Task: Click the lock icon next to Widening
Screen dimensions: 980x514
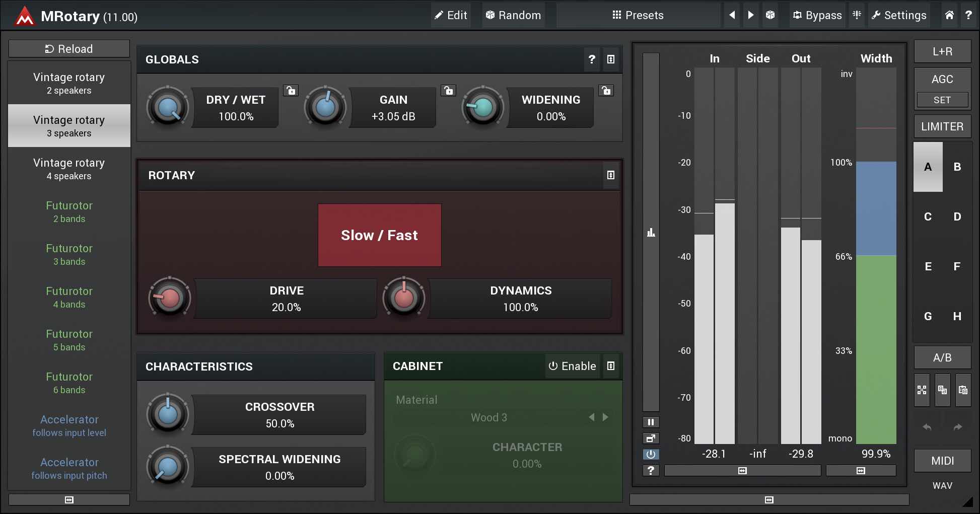Action: [606, 91]
